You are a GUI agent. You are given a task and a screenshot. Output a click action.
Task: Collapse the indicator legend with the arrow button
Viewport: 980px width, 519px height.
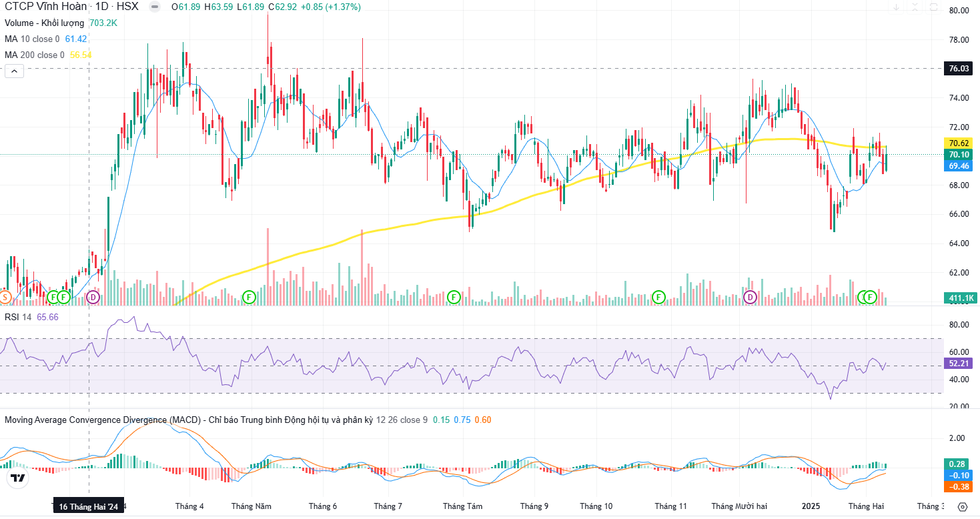point(15,71)
